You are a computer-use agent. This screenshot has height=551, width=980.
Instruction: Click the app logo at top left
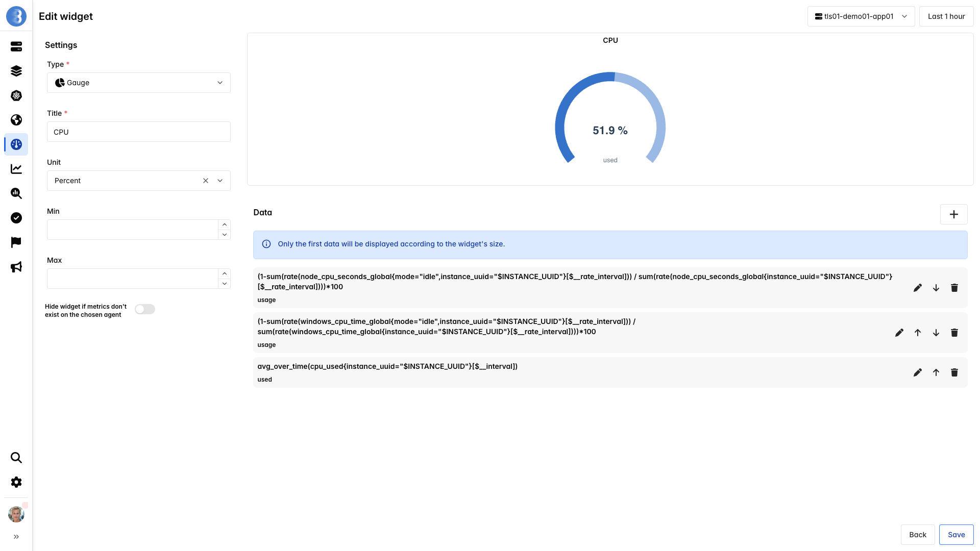[x=16, y=16]
